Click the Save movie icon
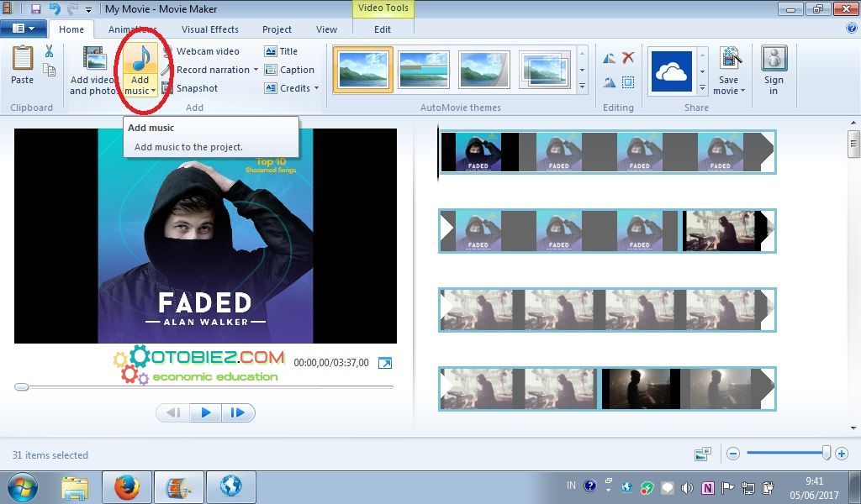The image size is (861, 504). [731, 60]
